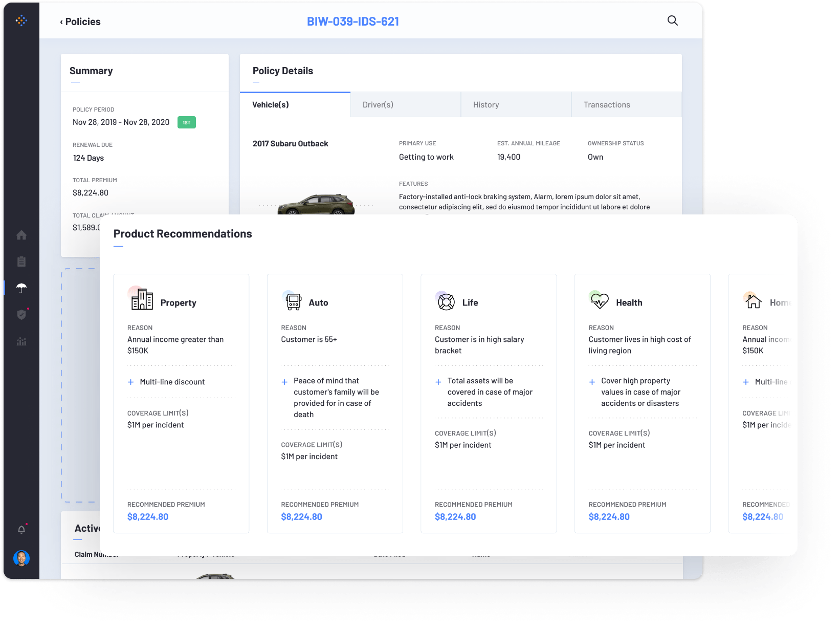Click Customer lives in high cost reason
The width and height of the screenshot is (840, 630).
[639, 345]
